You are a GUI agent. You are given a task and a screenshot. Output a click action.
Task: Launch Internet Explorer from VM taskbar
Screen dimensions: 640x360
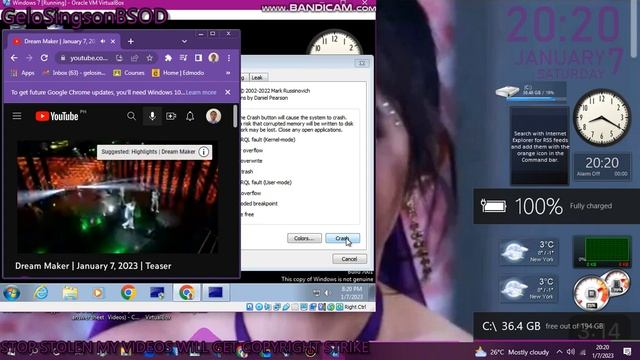(x=41, y=293)
